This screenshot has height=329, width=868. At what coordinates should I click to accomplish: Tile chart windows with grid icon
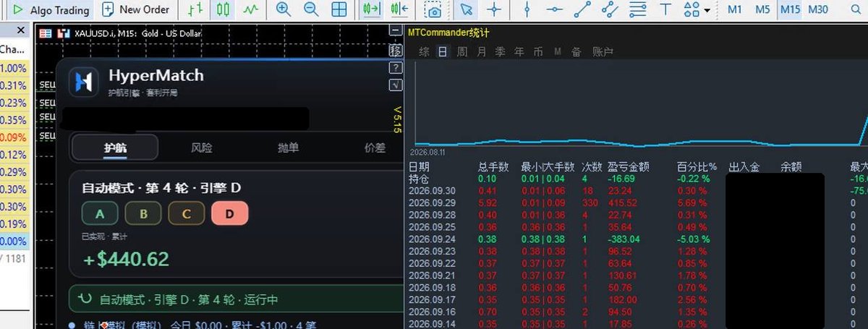[x=339, y=10]
